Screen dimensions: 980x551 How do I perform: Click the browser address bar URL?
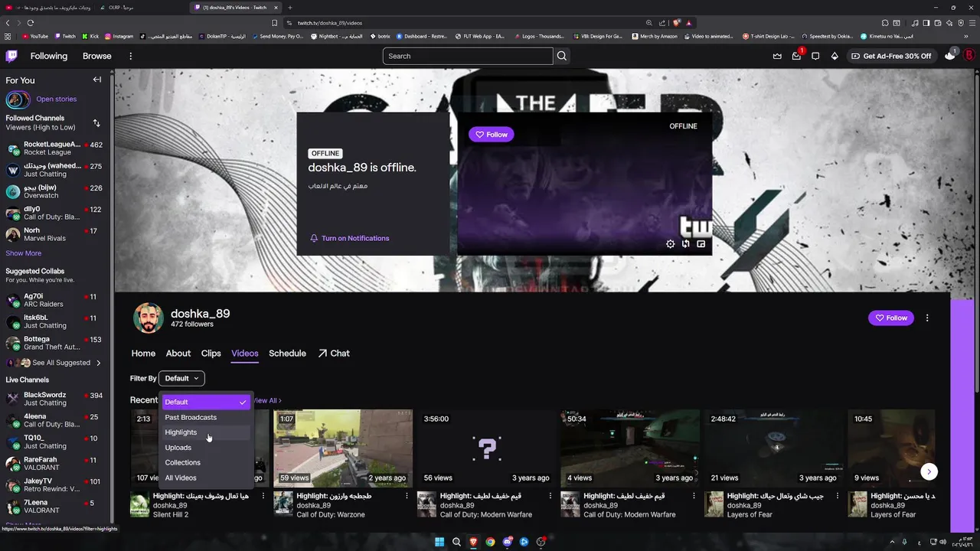329,23
